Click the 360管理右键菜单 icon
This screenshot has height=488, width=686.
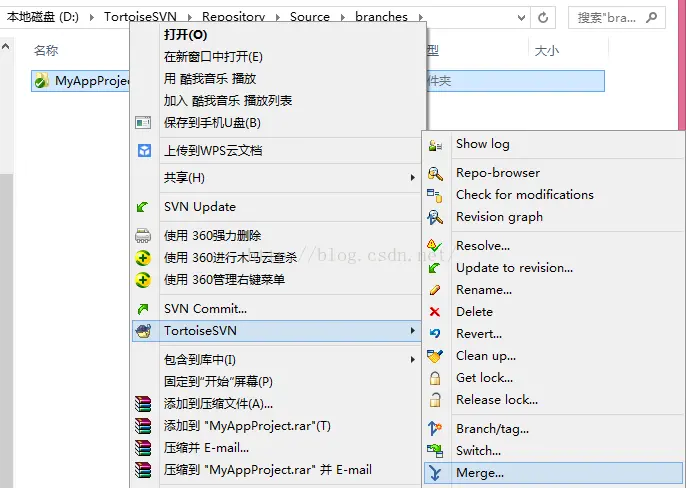143,280
